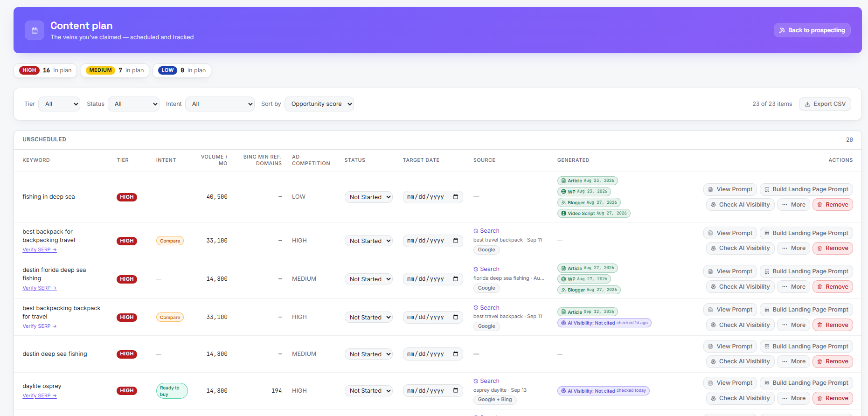
Task: Remove fishing in deep sea from plan
Action: click(x=833, y=205)
